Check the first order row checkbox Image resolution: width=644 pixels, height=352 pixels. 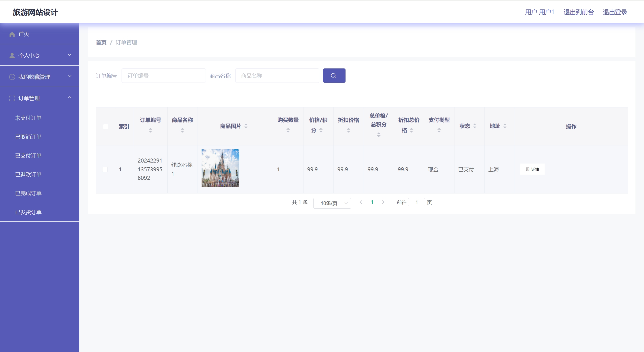(105, 169)
